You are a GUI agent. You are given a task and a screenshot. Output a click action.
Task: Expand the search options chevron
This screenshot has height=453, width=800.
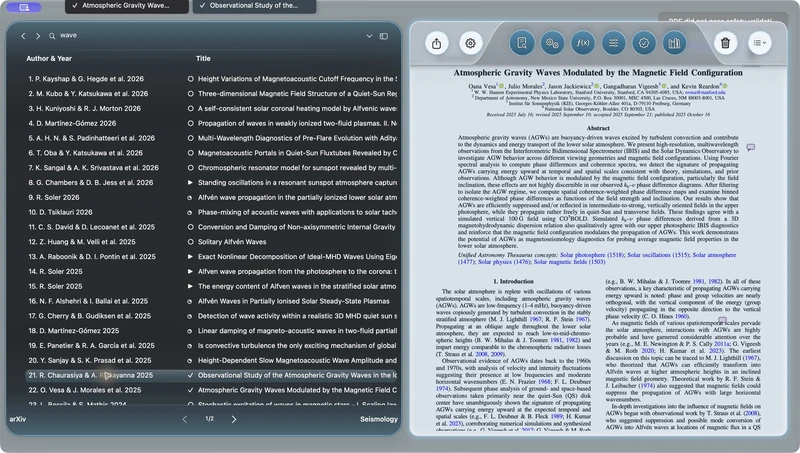point(369,36)
